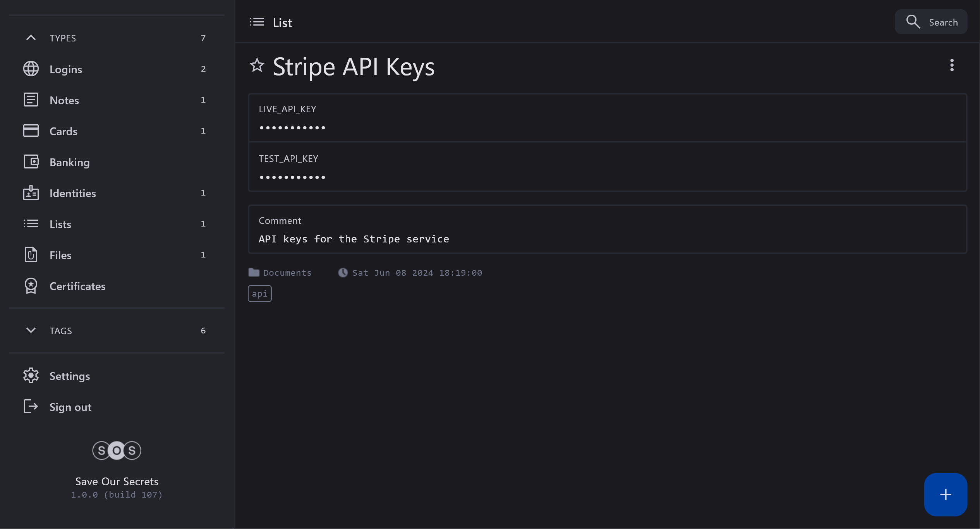Select the Banking wallet icon
This screenshot has height=529, width=980.
coord(31,162)
